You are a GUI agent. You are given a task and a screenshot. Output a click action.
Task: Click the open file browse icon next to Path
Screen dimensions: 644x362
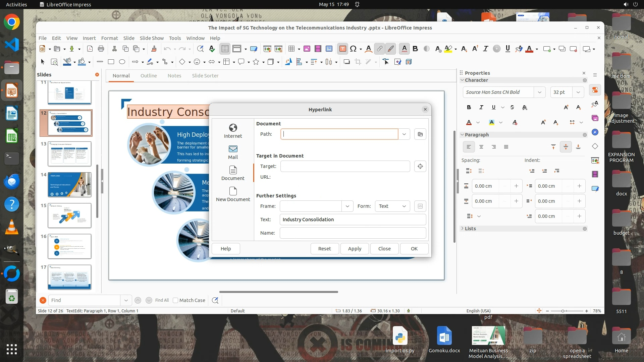click(420, 134)
